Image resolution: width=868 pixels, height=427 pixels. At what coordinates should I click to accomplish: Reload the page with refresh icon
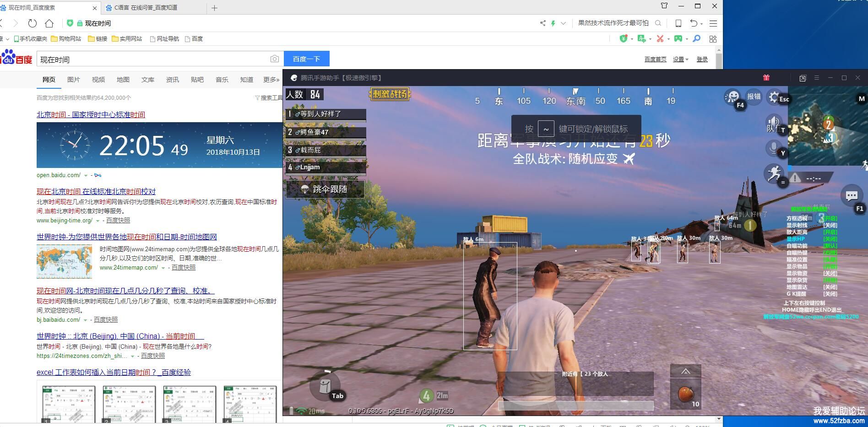tap(32, 23)
